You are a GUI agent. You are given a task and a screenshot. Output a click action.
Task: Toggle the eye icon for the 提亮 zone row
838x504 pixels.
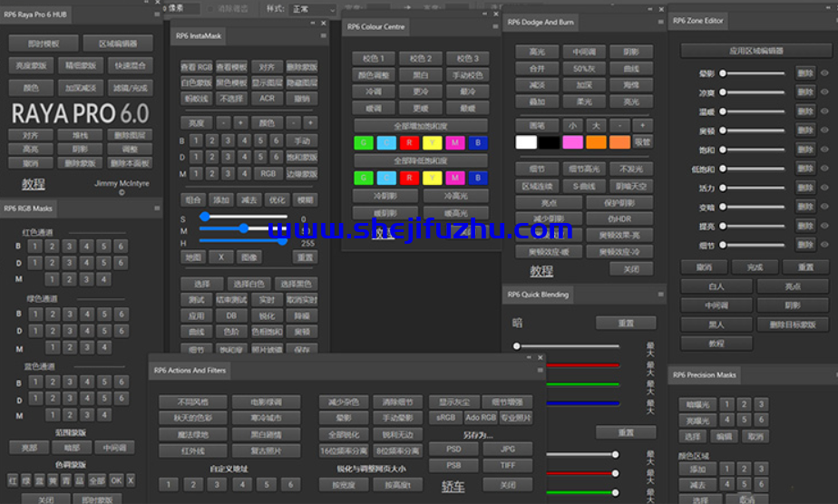click(x=825, y=226)
